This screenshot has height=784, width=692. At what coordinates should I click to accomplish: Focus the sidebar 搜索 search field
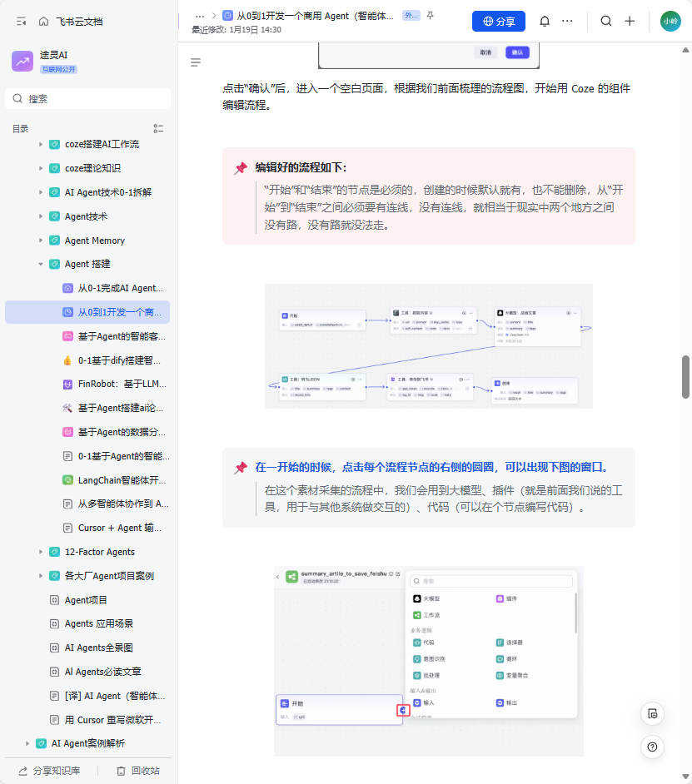coord(87,98)
